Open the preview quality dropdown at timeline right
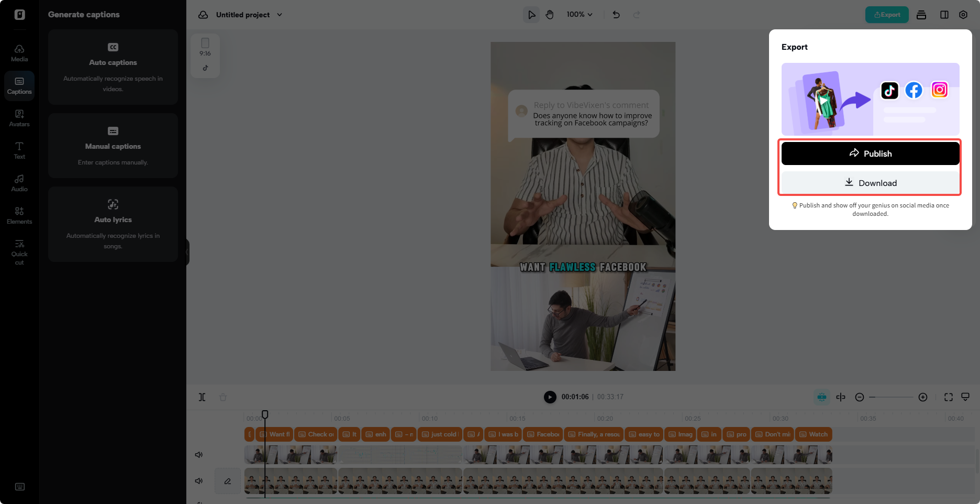This screenshot has height=504, width=980. 966,397
